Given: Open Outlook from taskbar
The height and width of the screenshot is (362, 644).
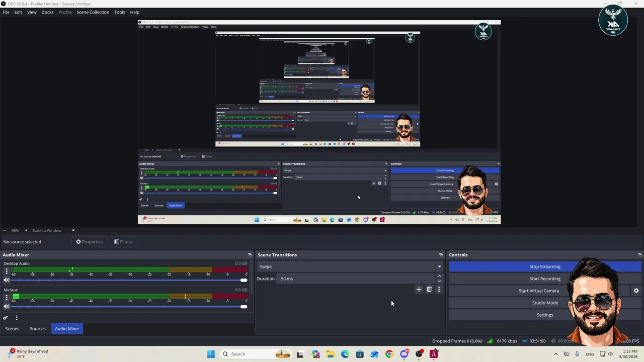Looking at the screenshot, I should point(374,354).
